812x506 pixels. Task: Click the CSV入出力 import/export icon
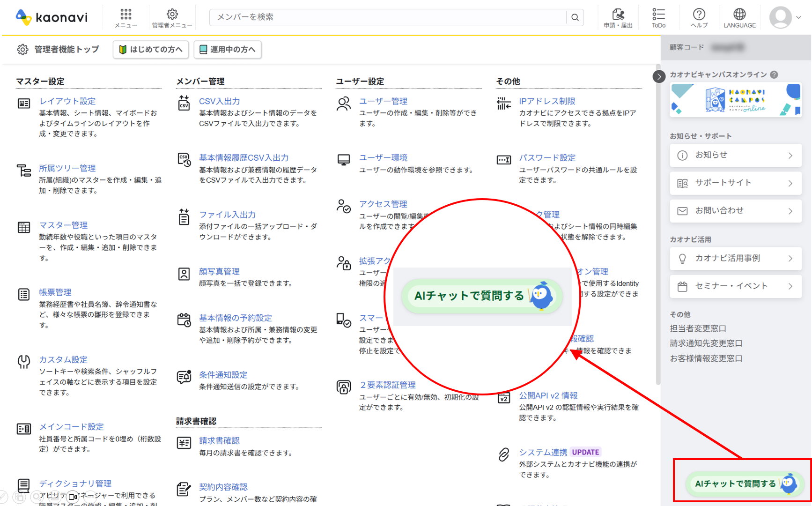tap(184, 102)
